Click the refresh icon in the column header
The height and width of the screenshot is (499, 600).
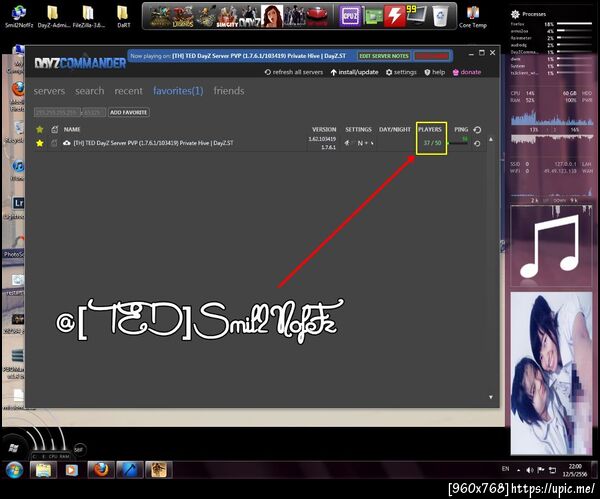477,130
